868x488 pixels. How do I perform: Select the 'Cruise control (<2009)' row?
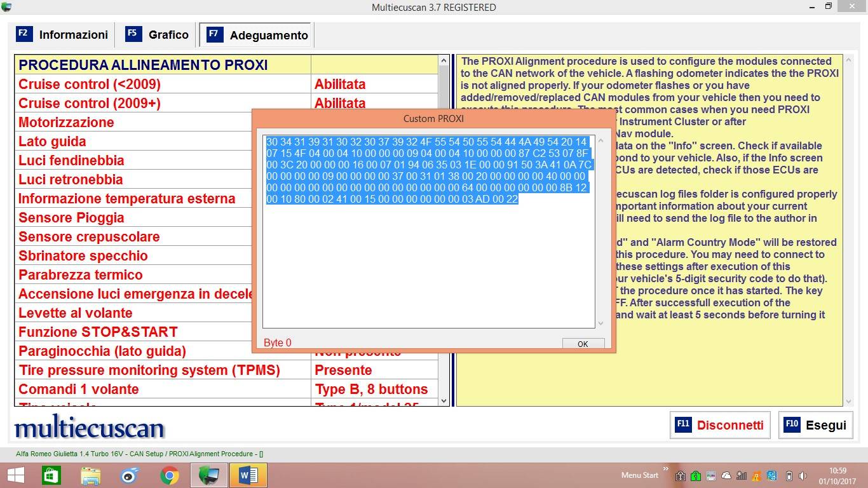[226, 85]
